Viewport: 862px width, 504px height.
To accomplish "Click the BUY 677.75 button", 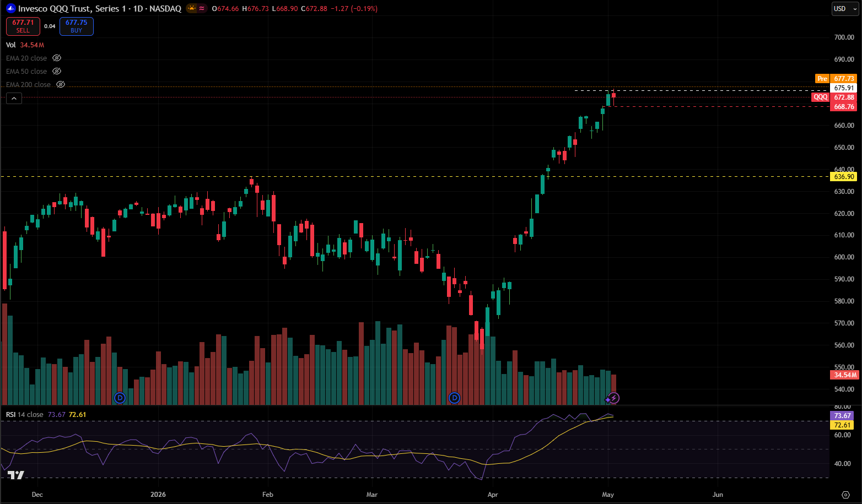I will (77, 26).
